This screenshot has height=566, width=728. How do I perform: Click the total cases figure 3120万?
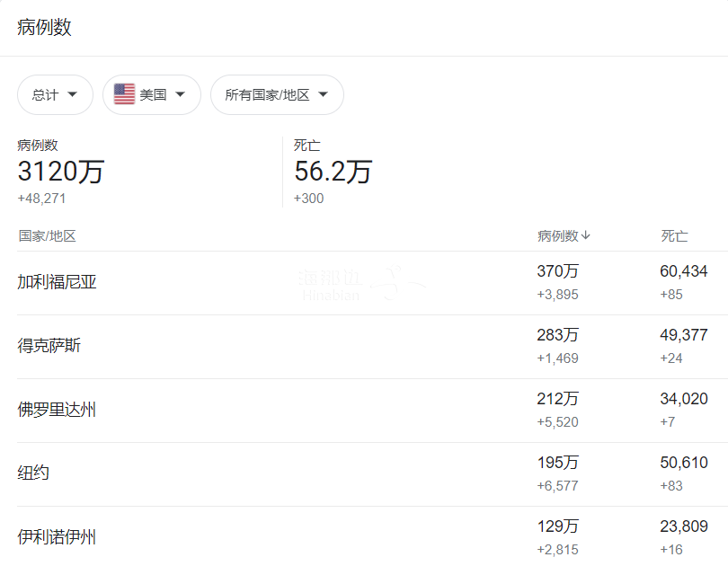[x=60, y=171]
